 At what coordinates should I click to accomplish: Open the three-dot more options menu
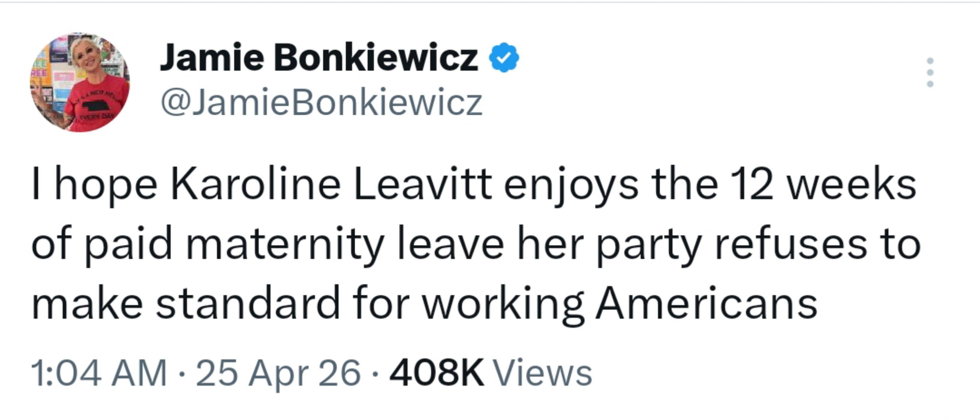(930, 72)
